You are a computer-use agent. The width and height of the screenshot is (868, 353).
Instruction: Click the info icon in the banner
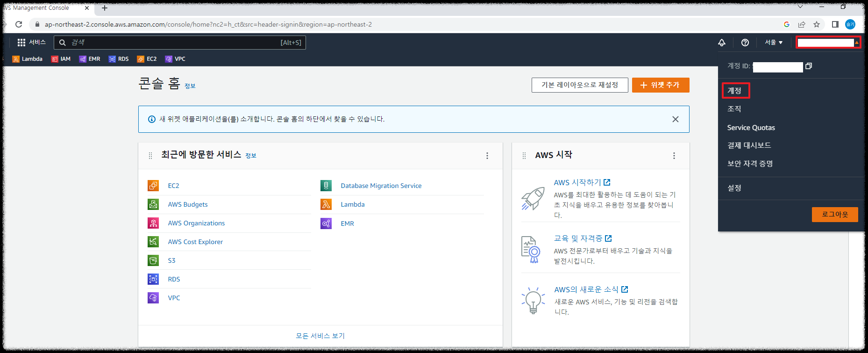[151, 119]
